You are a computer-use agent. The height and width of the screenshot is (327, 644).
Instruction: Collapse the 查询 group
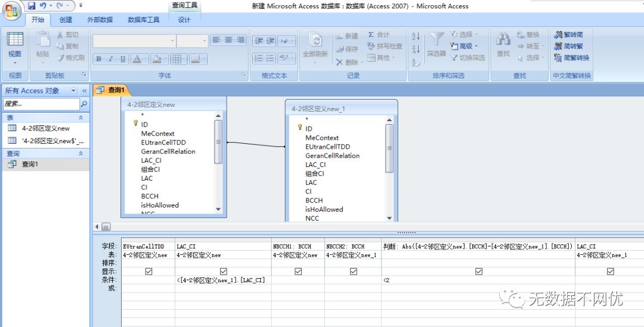[81, 153]
